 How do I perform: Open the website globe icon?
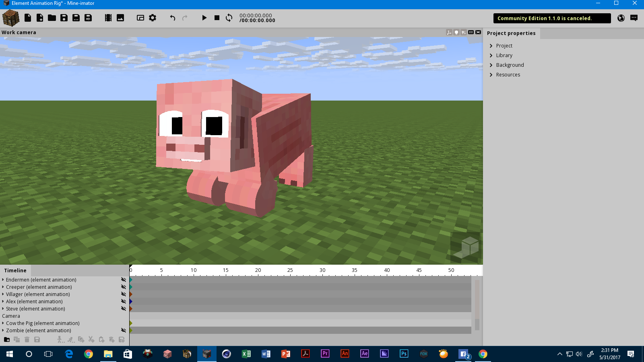621,18
